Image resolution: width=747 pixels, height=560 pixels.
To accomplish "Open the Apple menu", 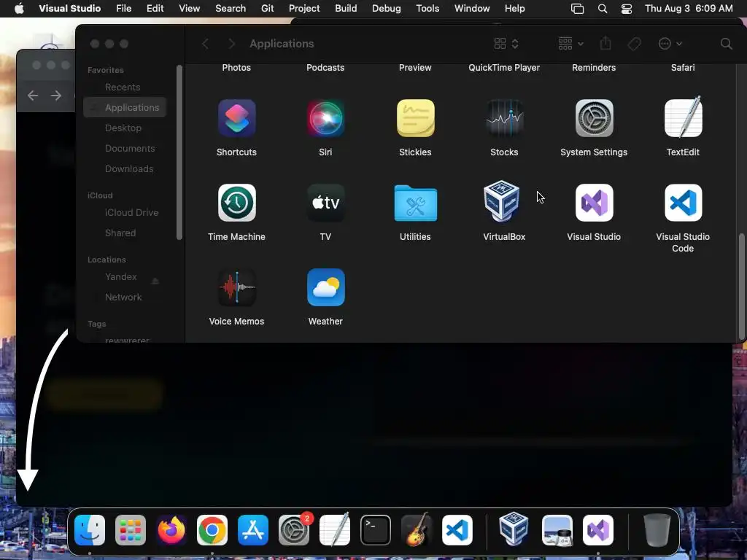I will click(x=19, y=9).
